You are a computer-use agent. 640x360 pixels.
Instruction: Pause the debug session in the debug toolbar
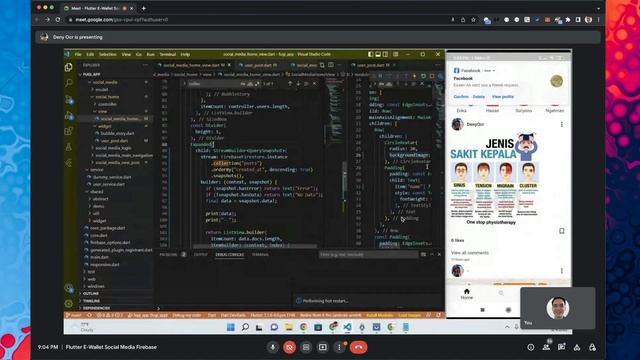[x=381, y=76]
